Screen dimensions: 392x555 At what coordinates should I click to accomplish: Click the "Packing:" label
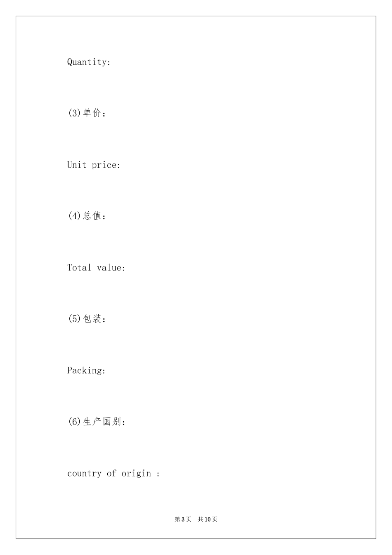coord(87,371)
